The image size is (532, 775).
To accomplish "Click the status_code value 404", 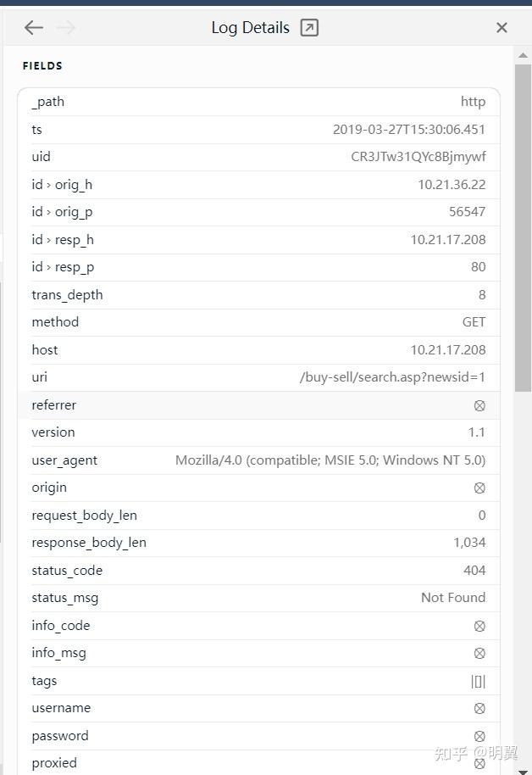I will [x=474, y=571].
